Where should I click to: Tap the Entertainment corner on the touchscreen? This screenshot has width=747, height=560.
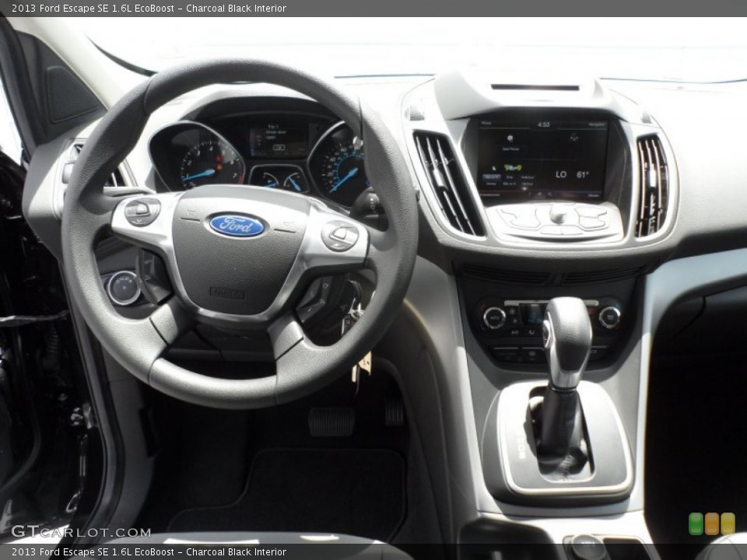pyautogui.click(x=491, y=194)
